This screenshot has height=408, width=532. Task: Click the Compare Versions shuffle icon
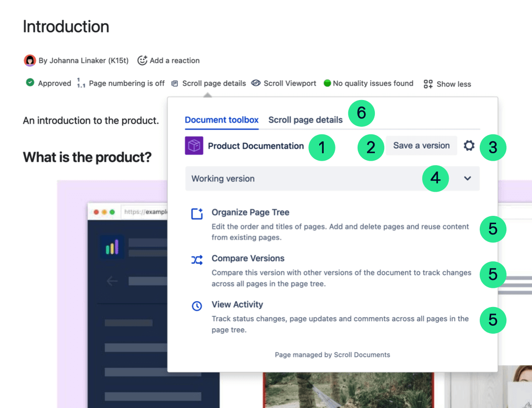point(196,259)
